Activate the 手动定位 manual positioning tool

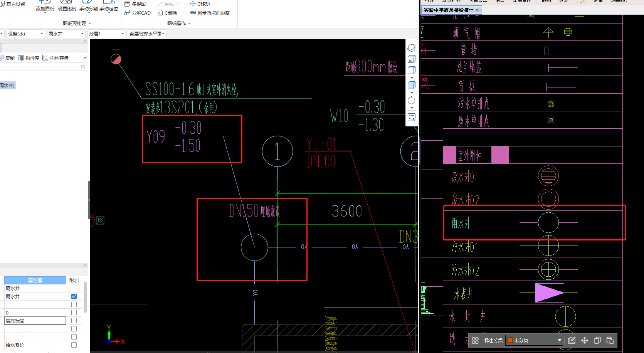pos(109,7)
